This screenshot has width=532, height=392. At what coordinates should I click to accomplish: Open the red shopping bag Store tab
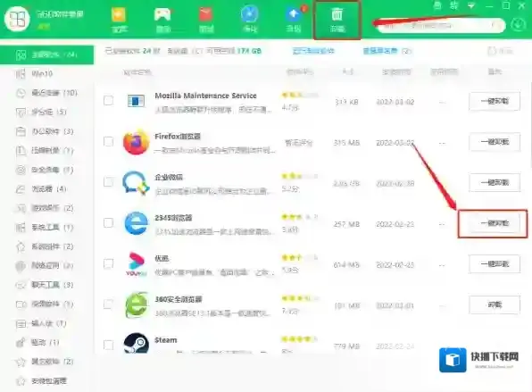[206, 20]
